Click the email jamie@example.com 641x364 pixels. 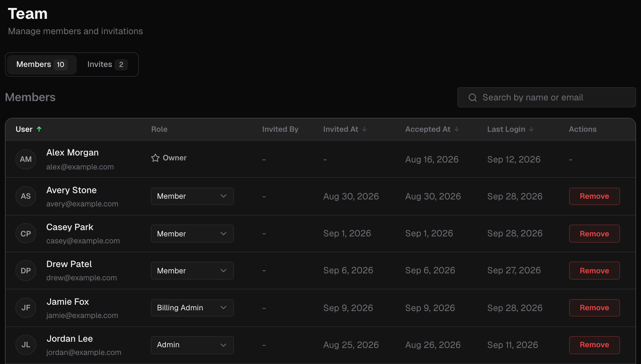tap(82, 316)
